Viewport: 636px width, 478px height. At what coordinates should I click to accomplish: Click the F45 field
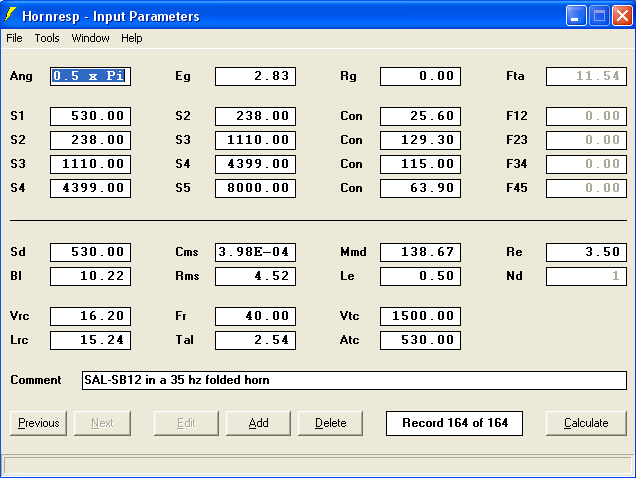(x=587, y=188)
